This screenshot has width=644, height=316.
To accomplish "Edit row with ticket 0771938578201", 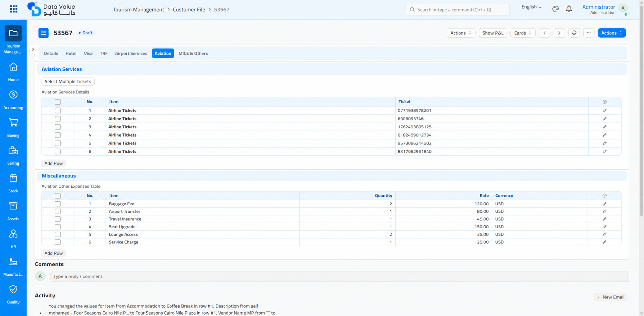I will coord(605,110).
